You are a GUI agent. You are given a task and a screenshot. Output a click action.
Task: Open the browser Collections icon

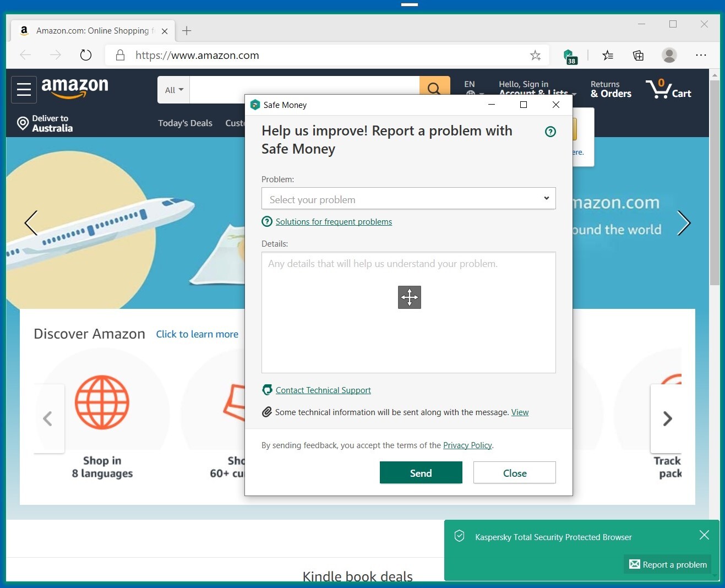(638, 55)
